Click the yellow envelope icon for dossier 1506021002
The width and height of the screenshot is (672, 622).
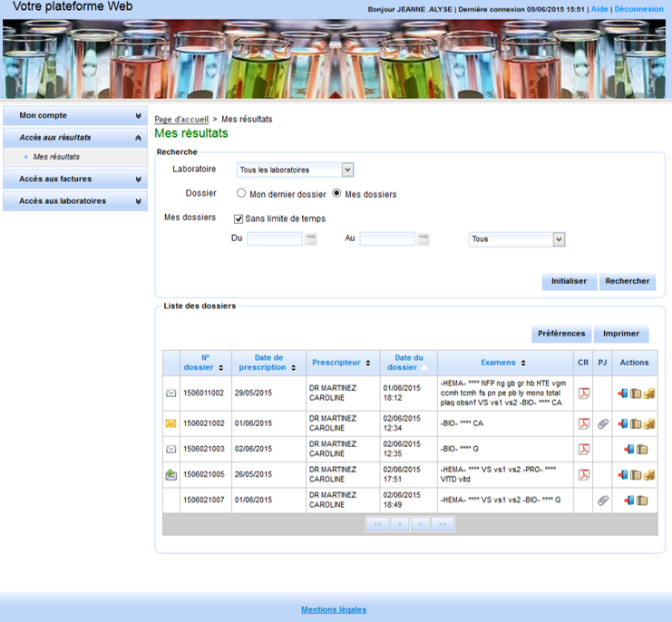pyautogui.click(x=170, y=423)
